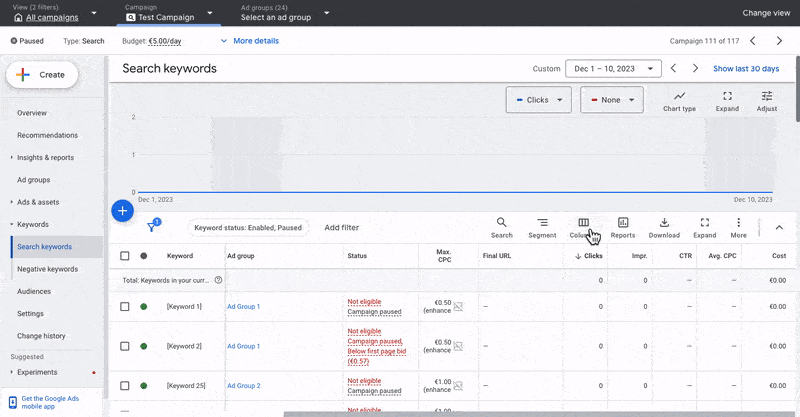Open the Adjust chart settings

(767, 101)
